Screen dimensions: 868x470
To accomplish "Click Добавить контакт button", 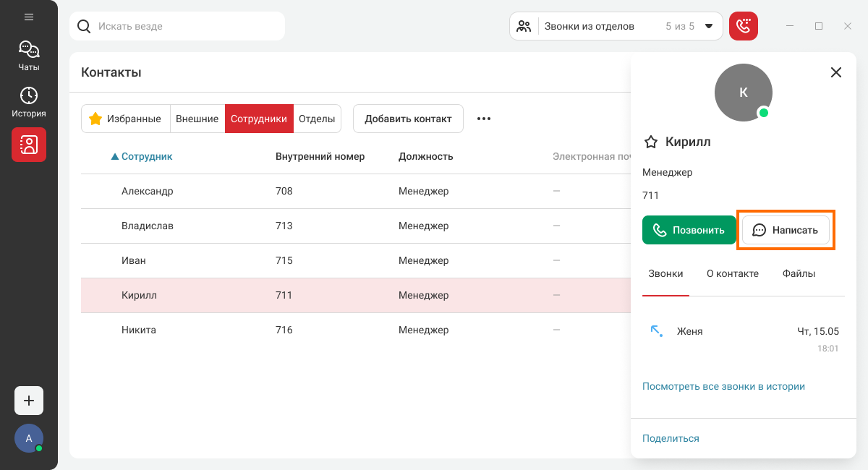I will point(408,119).
